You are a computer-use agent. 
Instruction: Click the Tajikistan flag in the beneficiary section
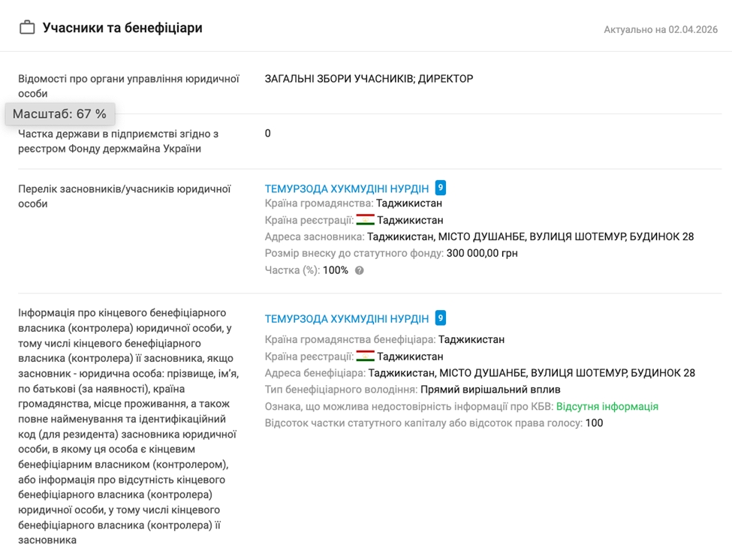click(x=366, y=357)
